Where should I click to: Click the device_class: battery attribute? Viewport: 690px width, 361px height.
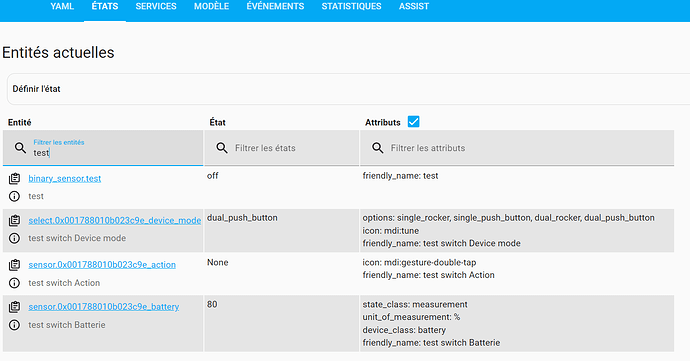[404, 330]
